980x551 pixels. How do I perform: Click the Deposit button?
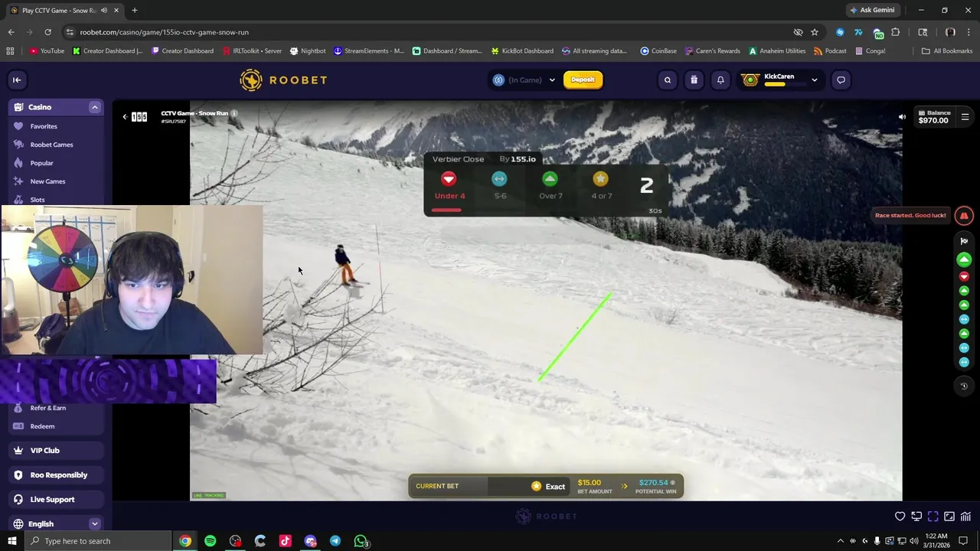pos(583,80)
